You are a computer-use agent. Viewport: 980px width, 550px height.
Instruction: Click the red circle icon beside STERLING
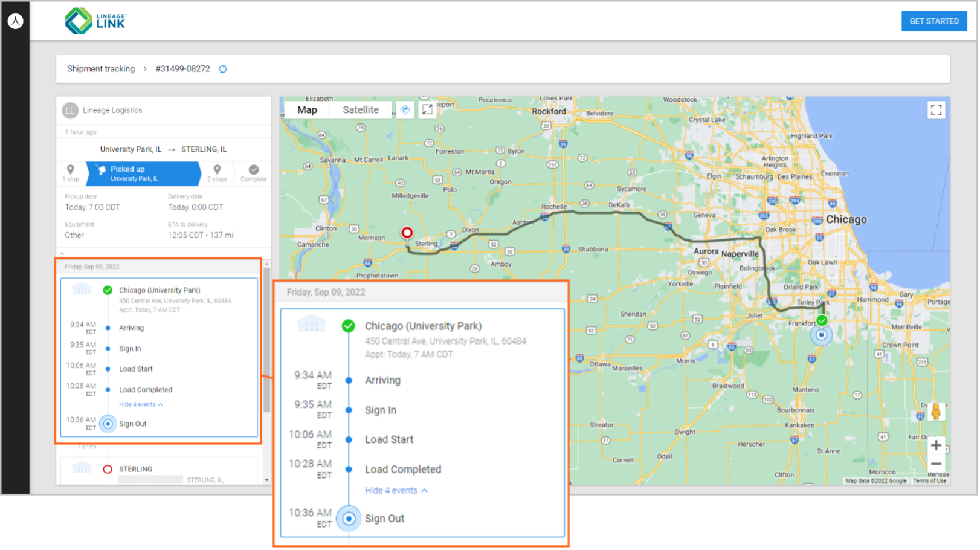108,470
